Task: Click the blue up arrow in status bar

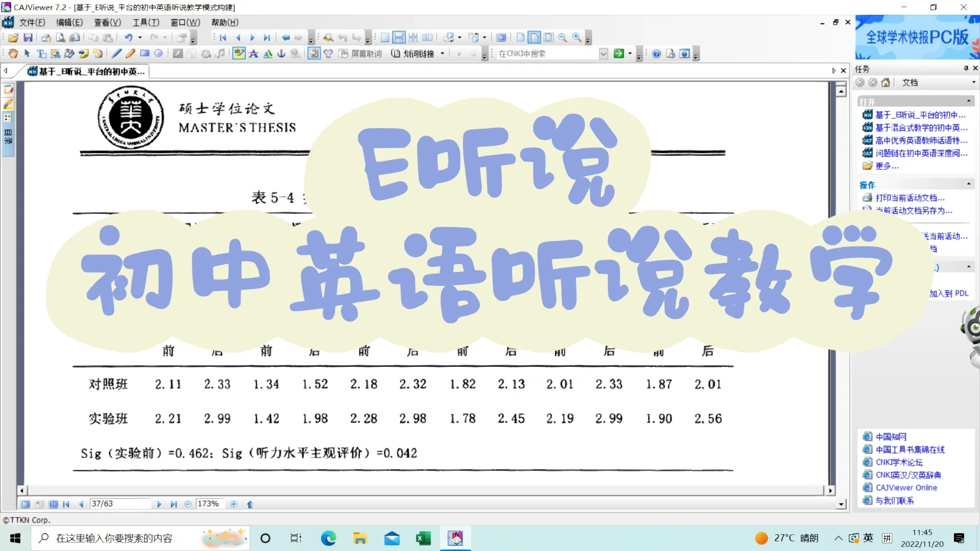Action: [250, 504]
